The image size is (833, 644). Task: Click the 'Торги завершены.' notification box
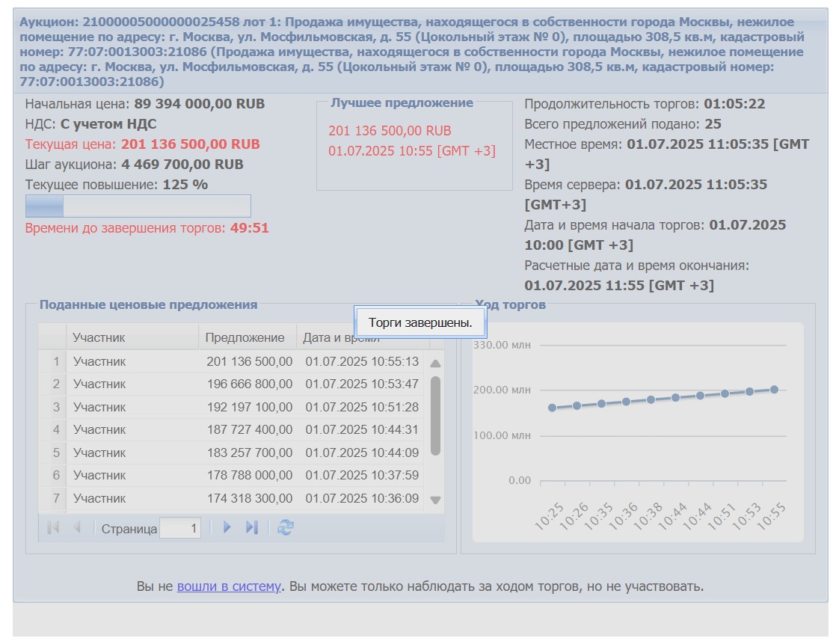click(420, 323)
